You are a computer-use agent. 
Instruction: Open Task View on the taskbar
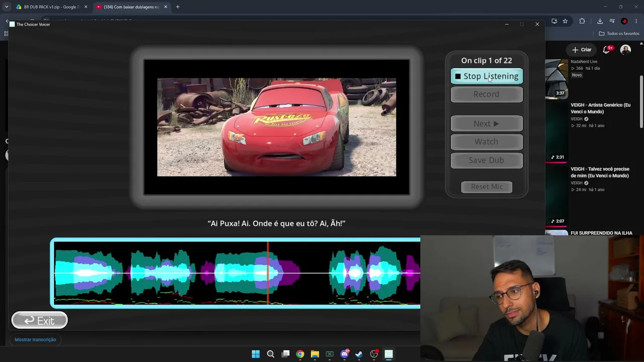[285, 354]
